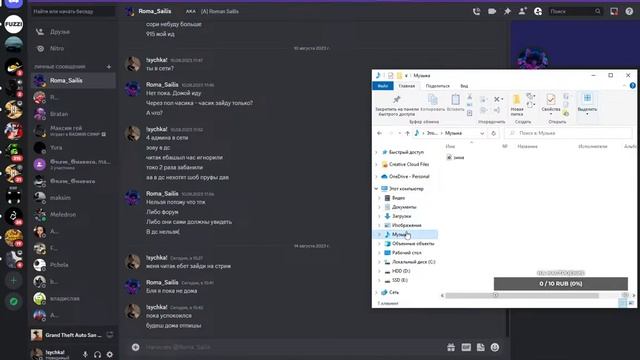Expand OneDrive - Personal in Explorer tree

pos(376,177)
